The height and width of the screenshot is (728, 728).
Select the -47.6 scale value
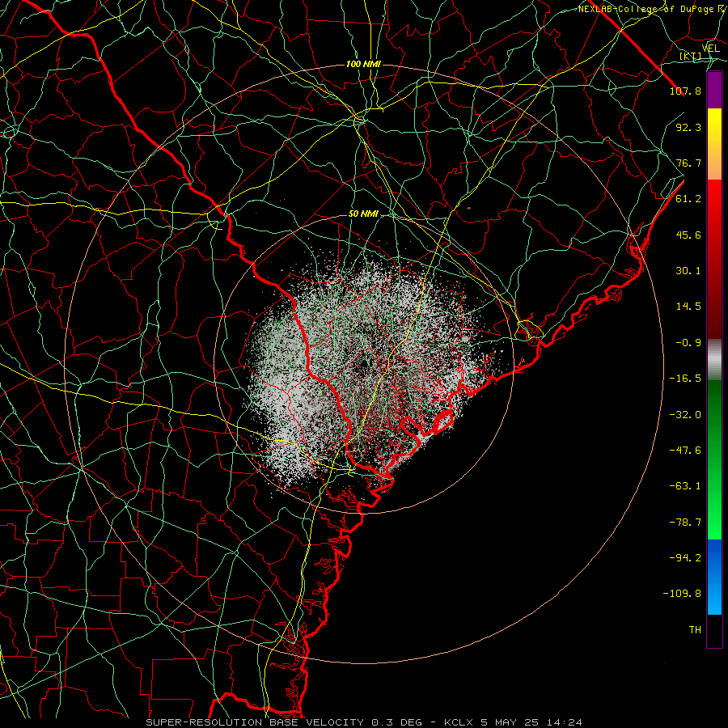tap(685, 451)
